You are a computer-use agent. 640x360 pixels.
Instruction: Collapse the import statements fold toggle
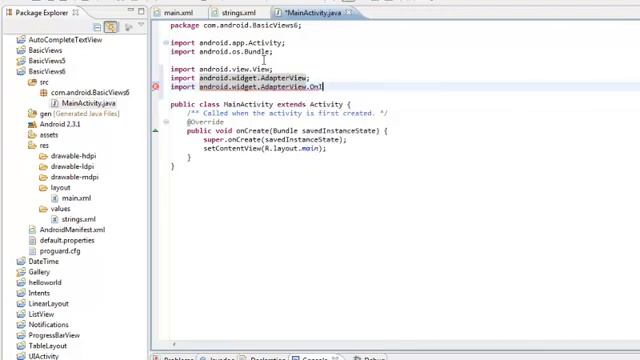coord(166,42)
